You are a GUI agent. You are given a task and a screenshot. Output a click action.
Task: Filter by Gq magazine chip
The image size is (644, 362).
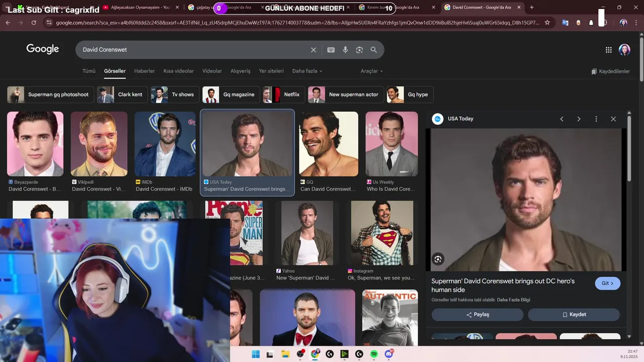tap(231, 95)
